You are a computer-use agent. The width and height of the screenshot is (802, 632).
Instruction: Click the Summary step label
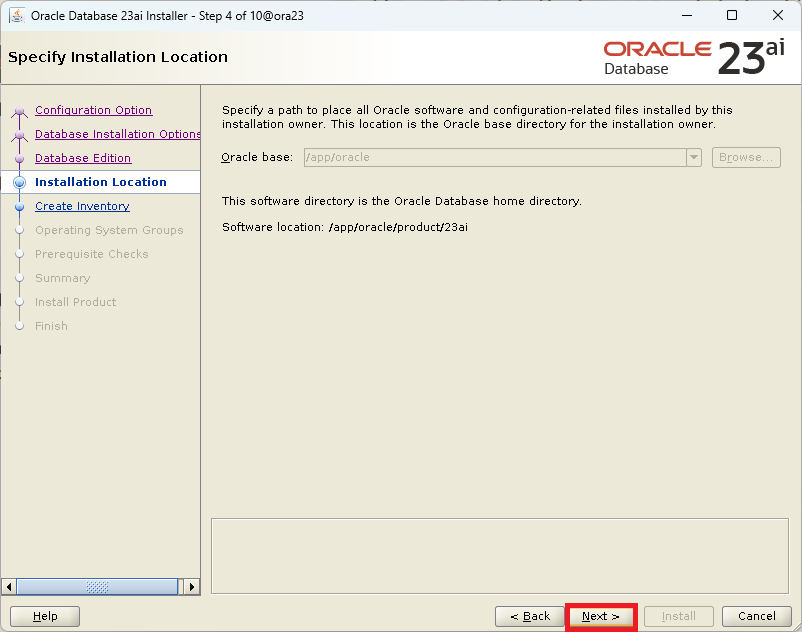62,278
